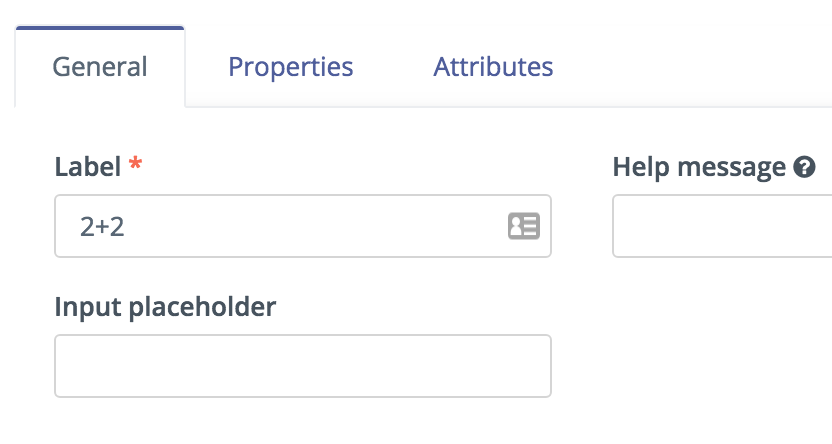Focus the empty Input placeholder field
Image resolution: width=832 pixels, height=444 pixels.
pyautogui.click(x=303, y=365)
